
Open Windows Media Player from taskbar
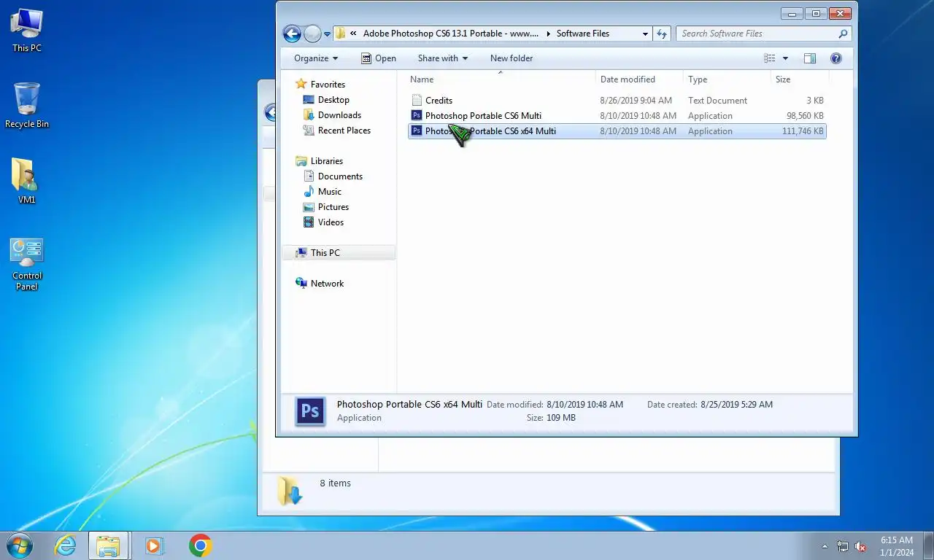click(x=154, y=545)
